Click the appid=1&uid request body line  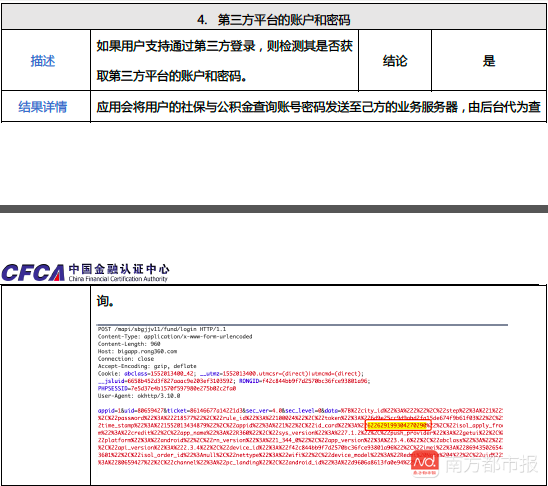pos(300,411)
